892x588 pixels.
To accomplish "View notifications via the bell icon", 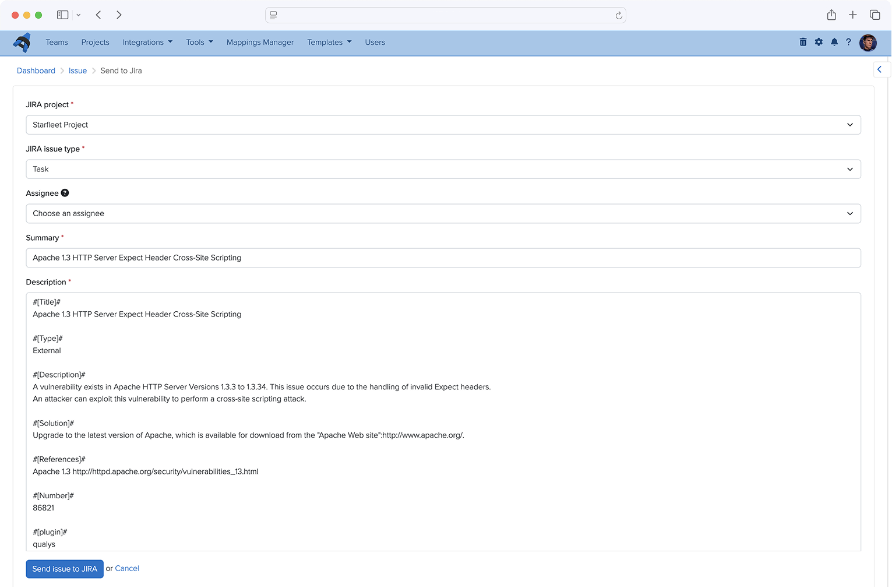I will 834,42.
